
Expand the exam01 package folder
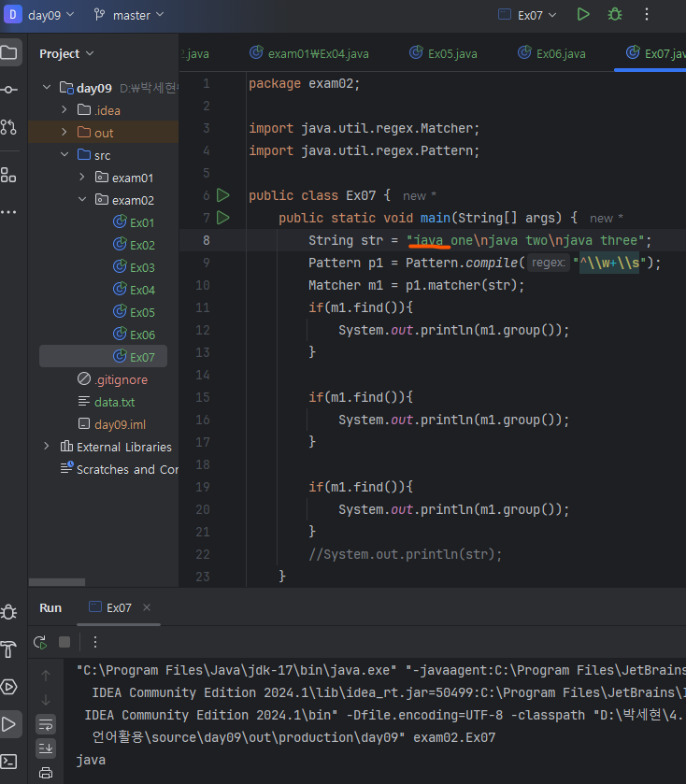[81, 178]
